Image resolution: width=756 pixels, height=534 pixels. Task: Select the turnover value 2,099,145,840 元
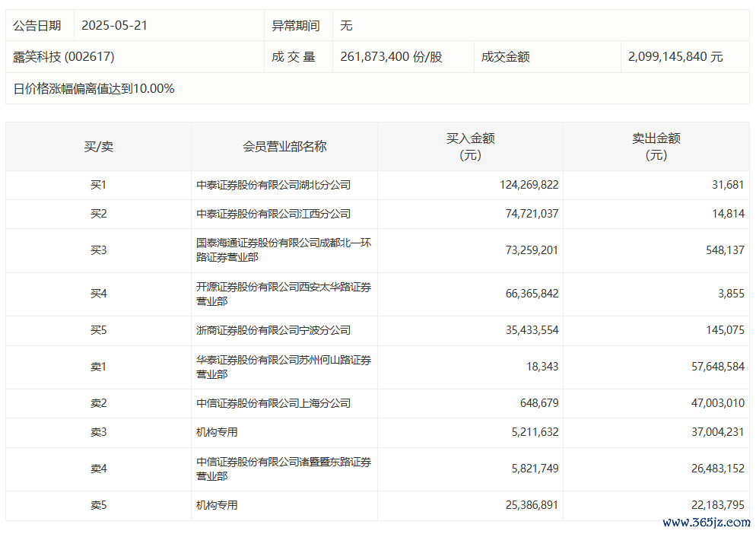point(675,57)
